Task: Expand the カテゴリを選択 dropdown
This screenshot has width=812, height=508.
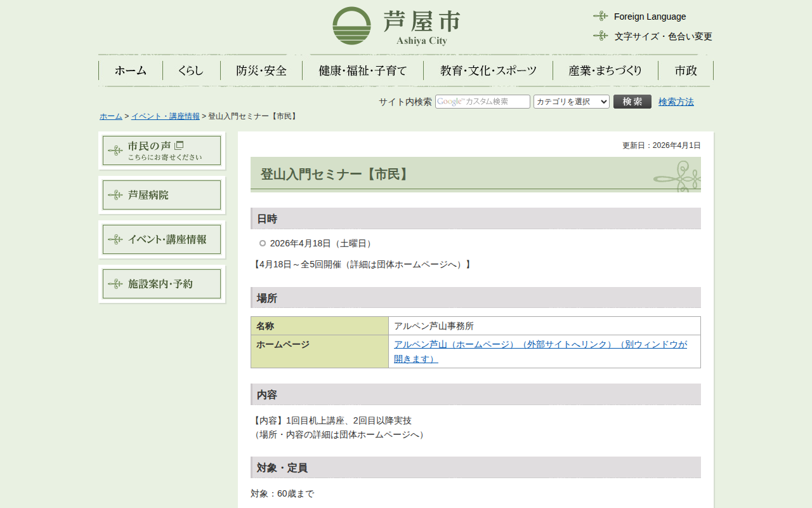Action: 571,102
